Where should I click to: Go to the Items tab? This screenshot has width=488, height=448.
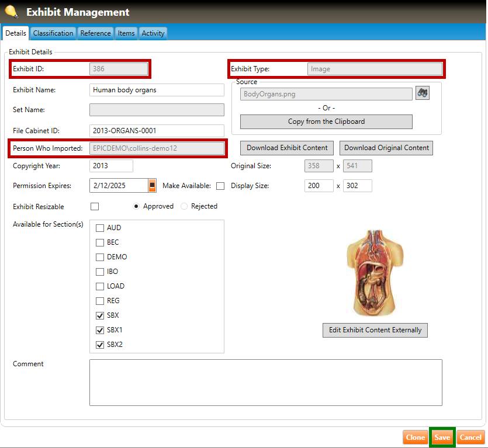pyautogui.click(x=126, y=33)
